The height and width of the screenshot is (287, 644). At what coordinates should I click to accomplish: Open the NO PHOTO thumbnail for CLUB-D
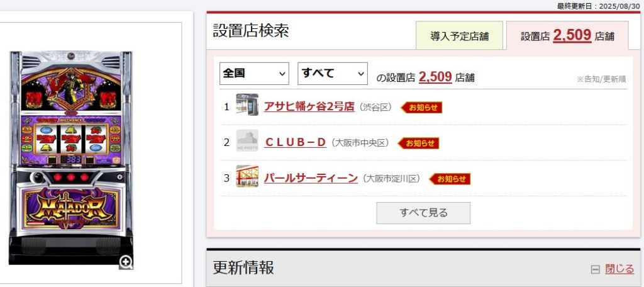pos(247,140)
